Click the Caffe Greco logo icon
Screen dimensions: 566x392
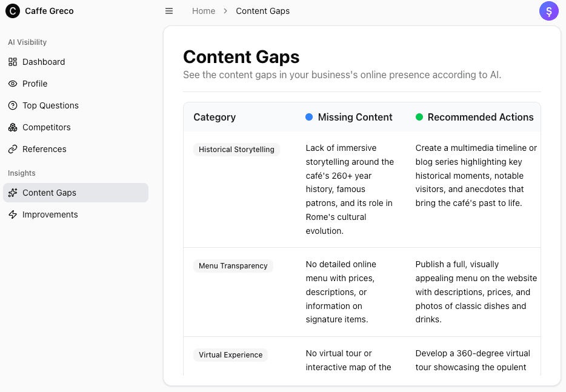coord(12,11)
